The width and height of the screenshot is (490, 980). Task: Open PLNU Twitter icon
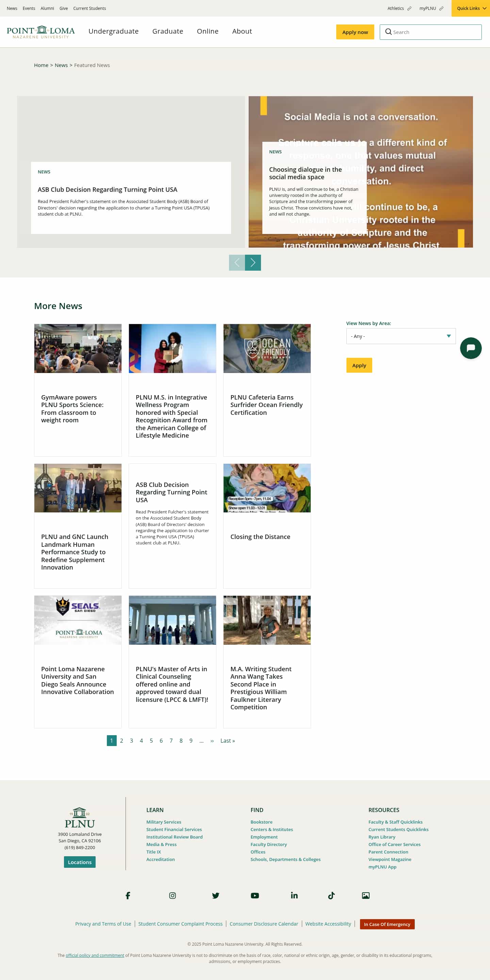pos(215,896)
